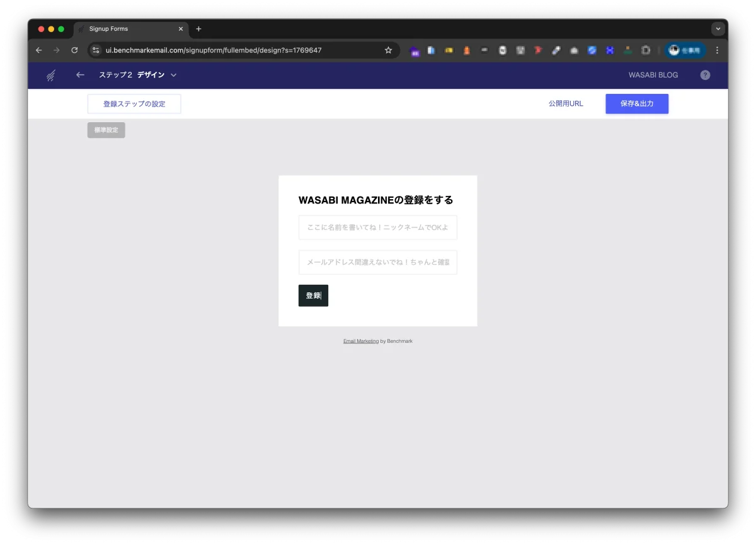This screenshot has width=756, height=545.
Task: Go back using the header left arrow
Action: [x=80, y=75]
